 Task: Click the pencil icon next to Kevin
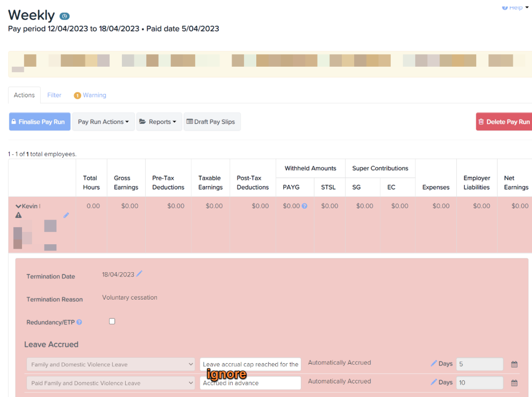coord(66,215)
